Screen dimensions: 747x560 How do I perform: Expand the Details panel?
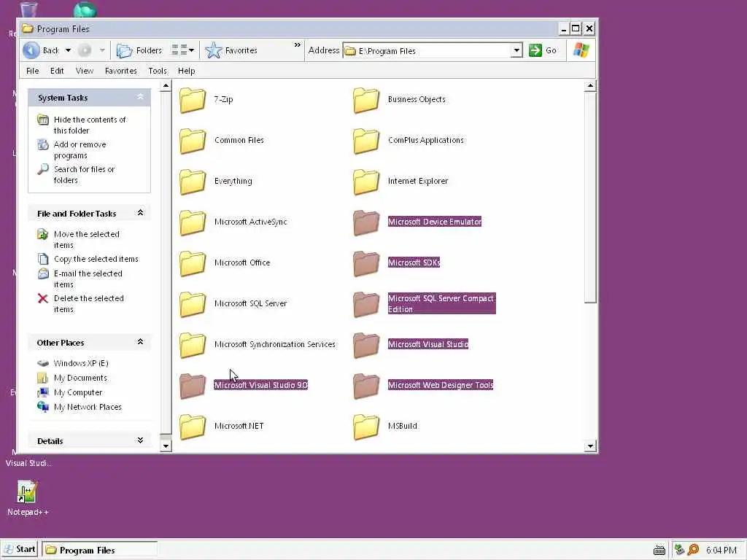141,440
